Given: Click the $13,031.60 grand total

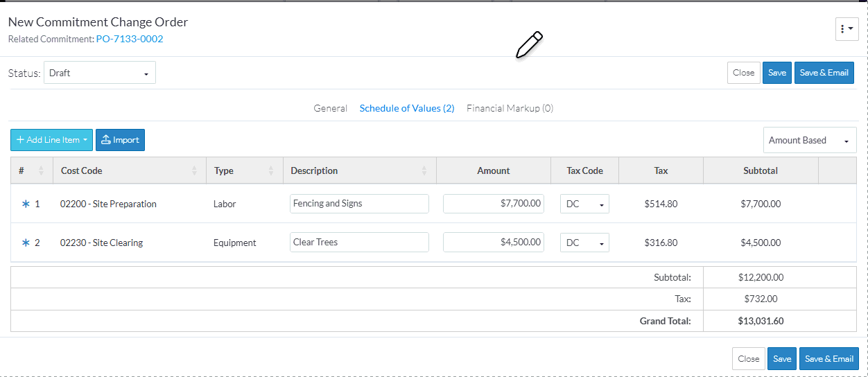Looking at the screenshot, I should [761, 322].
